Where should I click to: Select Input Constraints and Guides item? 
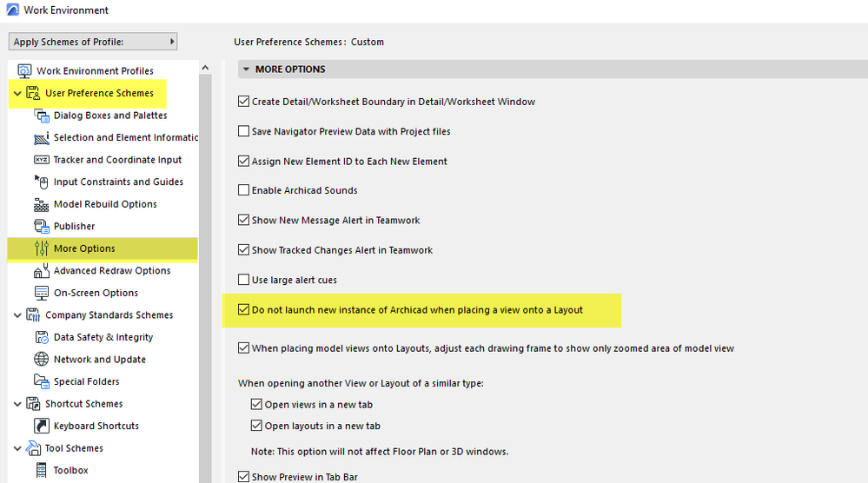click(x=118, y=182)
